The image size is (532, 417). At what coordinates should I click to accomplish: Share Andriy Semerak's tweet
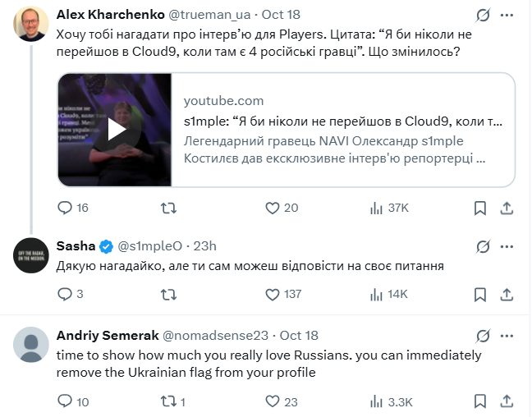(507, 401)
